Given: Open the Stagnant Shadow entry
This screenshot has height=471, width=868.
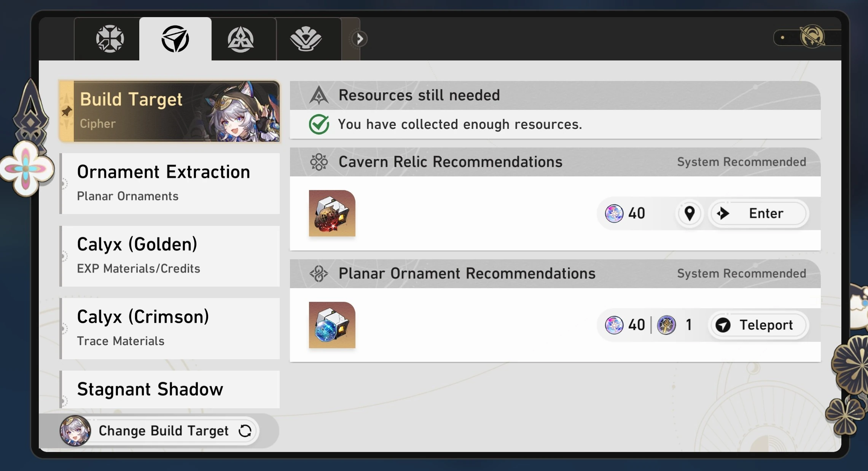Looking at the screenshot, I should click(170, 389).
